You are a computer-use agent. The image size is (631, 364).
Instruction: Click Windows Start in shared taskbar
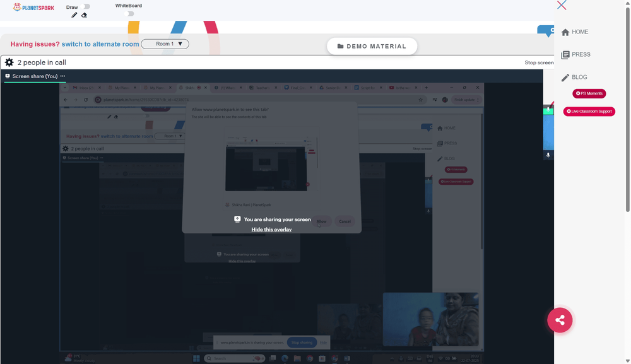coord(196,358)
